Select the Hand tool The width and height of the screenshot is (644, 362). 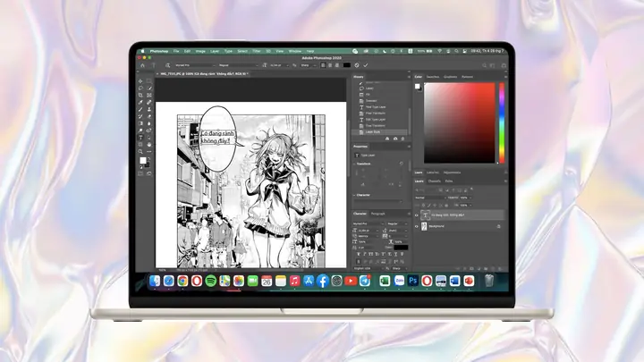pyautogui.click(x=148, y=145)
